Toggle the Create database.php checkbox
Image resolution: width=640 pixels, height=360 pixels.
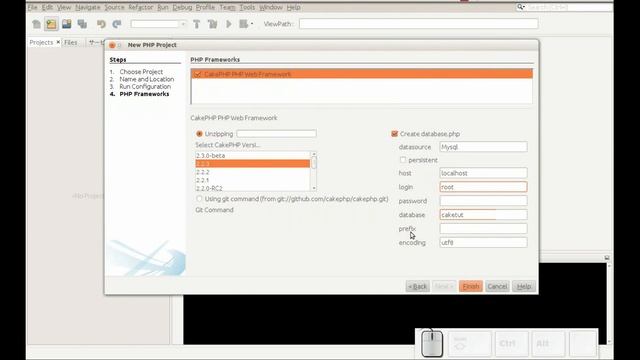[x=394, y=133]
